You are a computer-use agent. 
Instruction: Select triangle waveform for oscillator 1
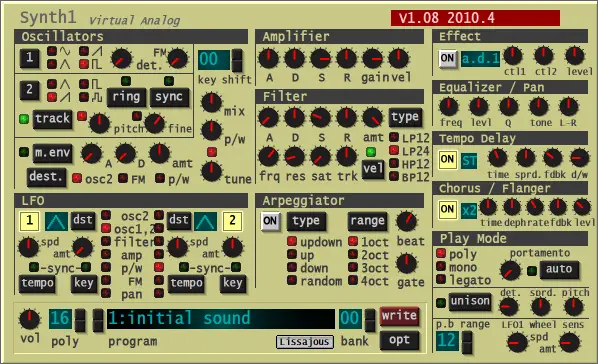[x=52, y=64]
